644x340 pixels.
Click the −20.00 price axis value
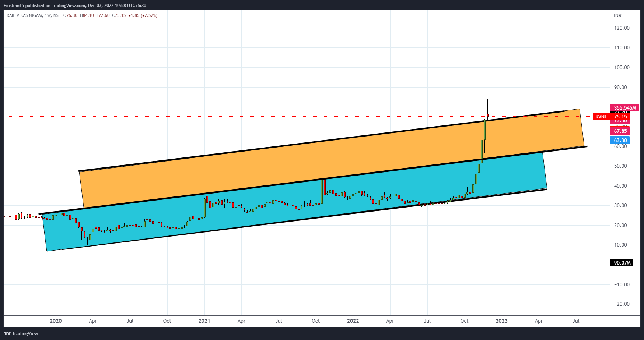coord(622,304)
